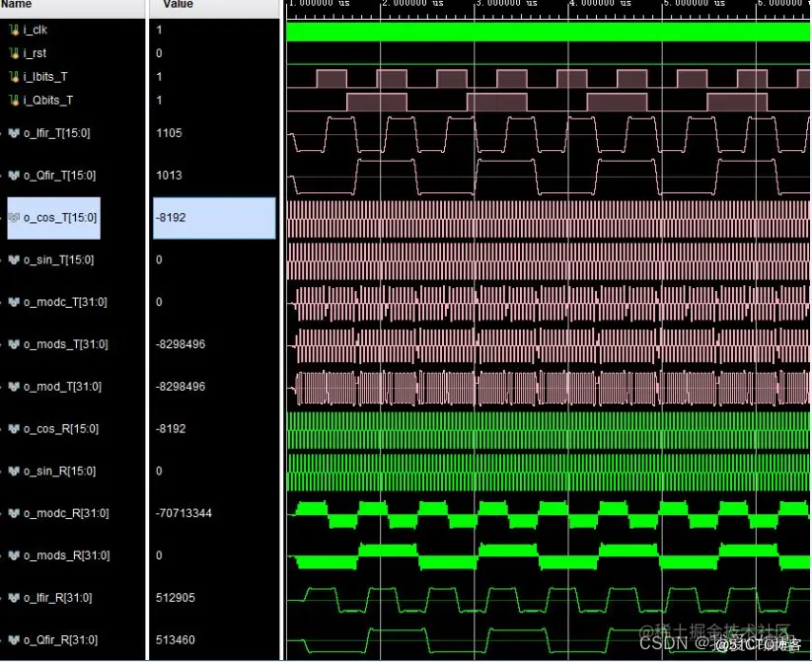Click the green o_modc_R waveform trace
Image resolution: width=812 pixels, height=662 pixels.
click(x=548, y=514)
